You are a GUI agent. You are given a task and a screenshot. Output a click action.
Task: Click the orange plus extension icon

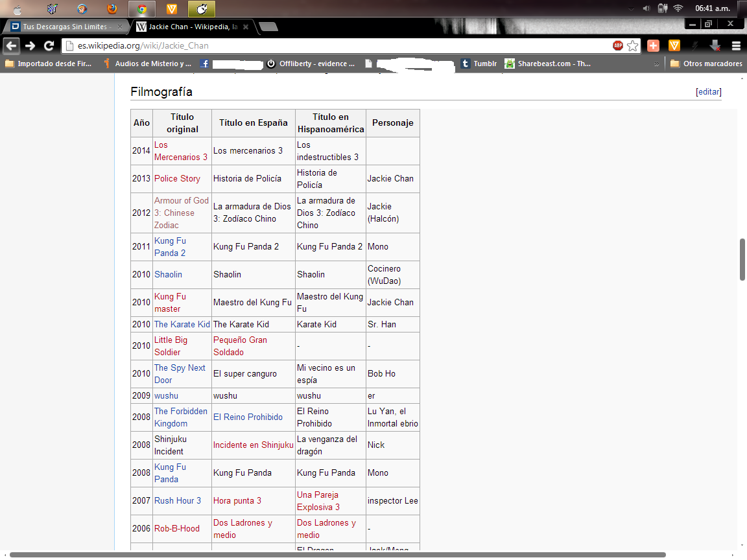pos(654,45)
